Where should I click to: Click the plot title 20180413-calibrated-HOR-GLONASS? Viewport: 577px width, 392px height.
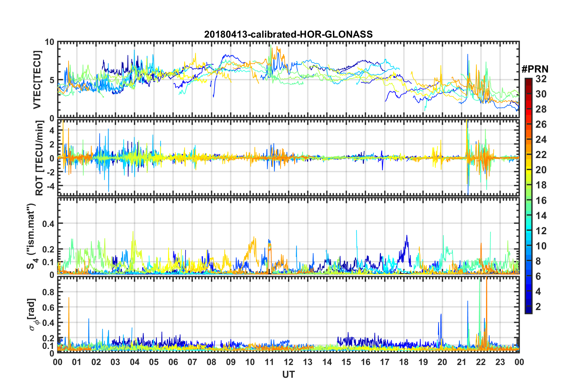click(288, 34)
